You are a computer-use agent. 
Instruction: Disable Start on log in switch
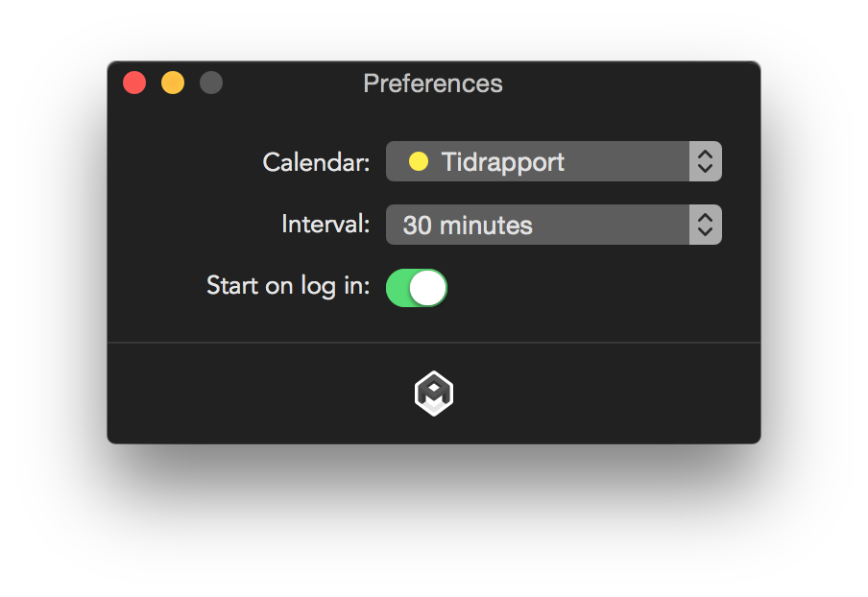(x=417, y=288)
